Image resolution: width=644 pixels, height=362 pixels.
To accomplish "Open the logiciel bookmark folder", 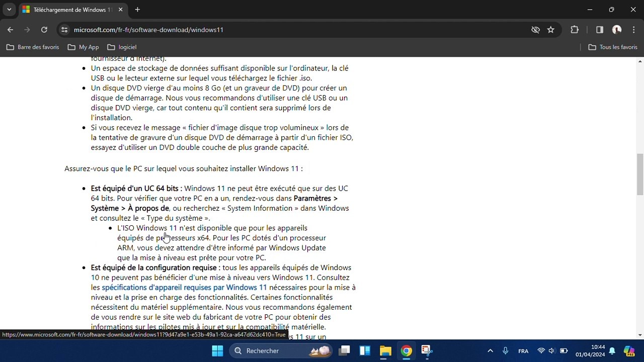I will (122, 47).
